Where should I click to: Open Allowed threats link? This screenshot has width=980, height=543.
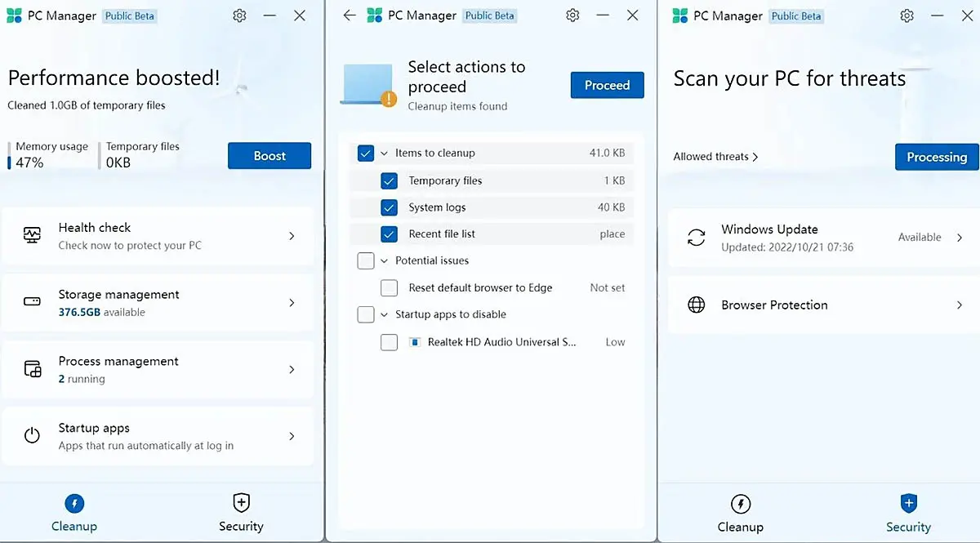point(715,156)
